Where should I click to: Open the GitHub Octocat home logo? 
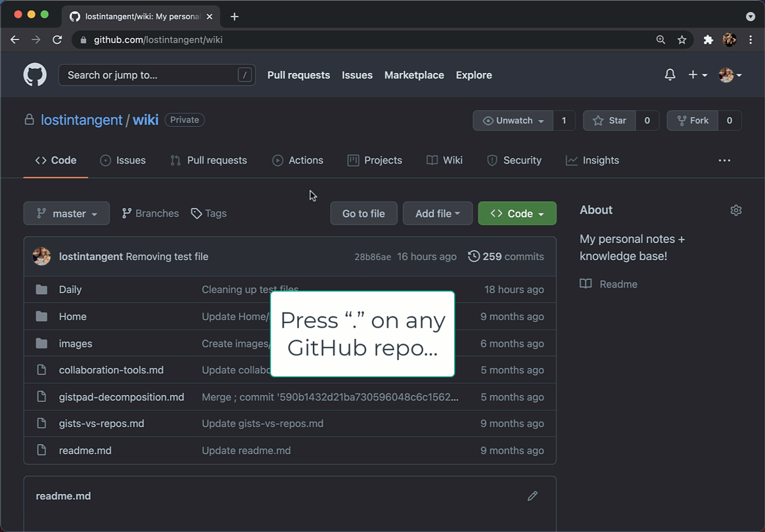35,75
